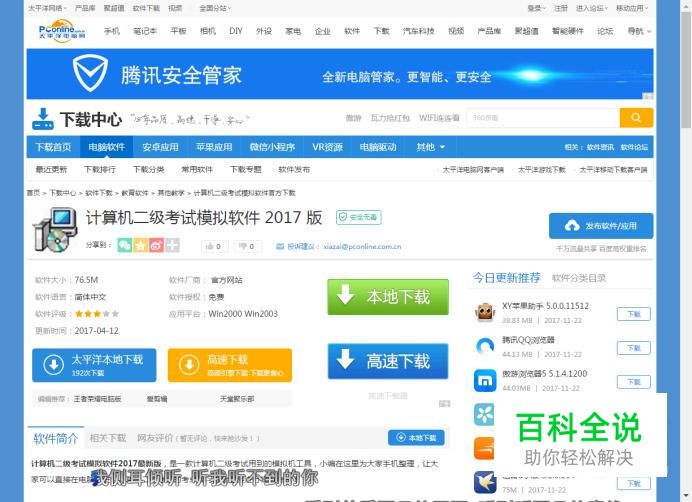Click the search input field

(543, 118)
